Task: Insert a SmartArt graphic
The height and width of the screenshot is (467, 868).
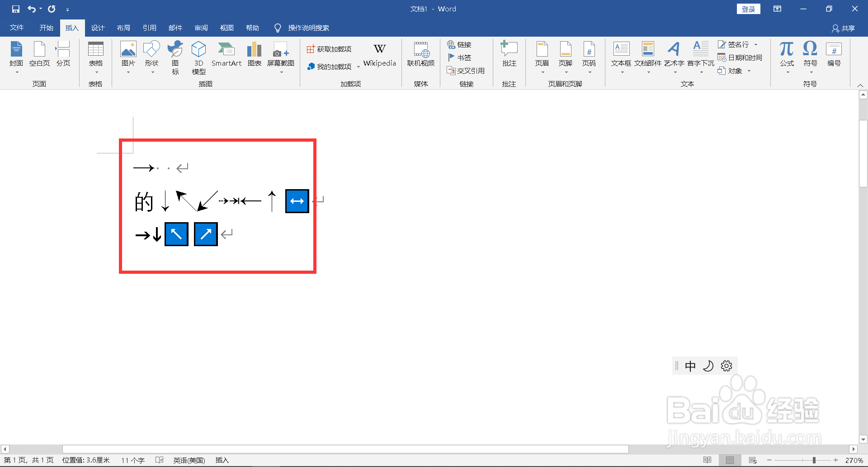Action: tap(226, 54)
